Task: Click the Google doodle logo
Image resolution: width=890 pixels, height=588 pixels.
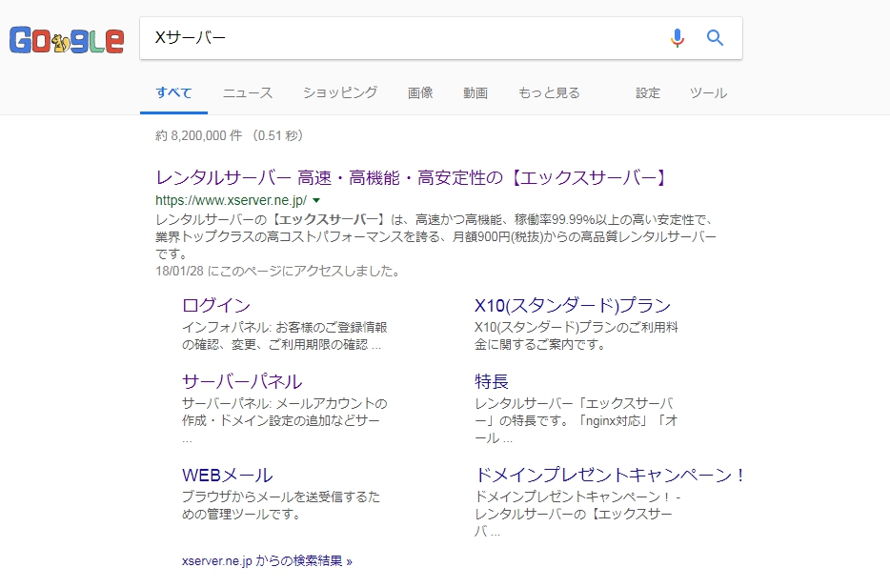Action: (67, 40)
